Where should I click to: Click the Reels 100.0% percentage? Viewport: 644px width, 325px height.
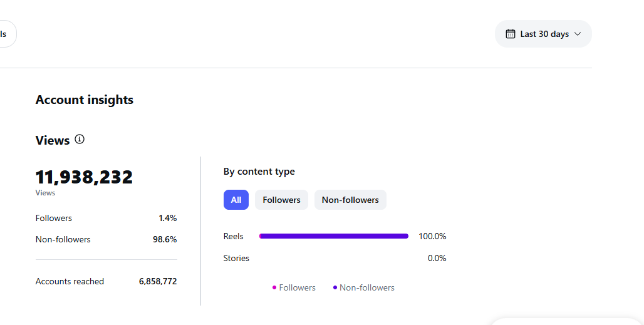[432, 236]
